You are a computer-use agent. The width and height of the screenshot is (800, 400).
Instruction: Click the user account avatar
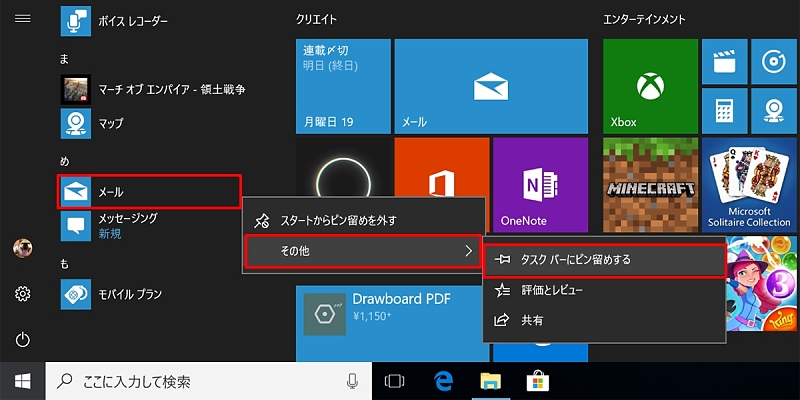[x=22, y=248]
